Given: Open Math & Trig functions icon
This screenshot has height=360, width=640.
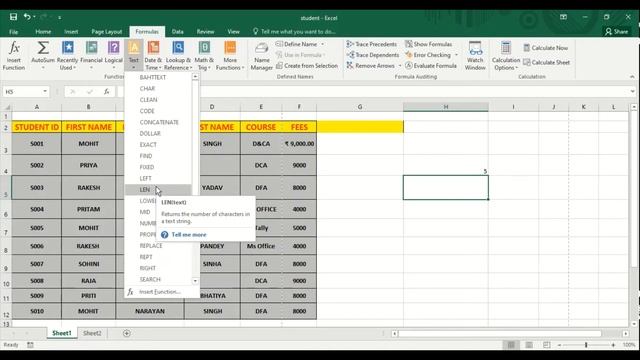Looking at the screenshot, I should [204, 48].
